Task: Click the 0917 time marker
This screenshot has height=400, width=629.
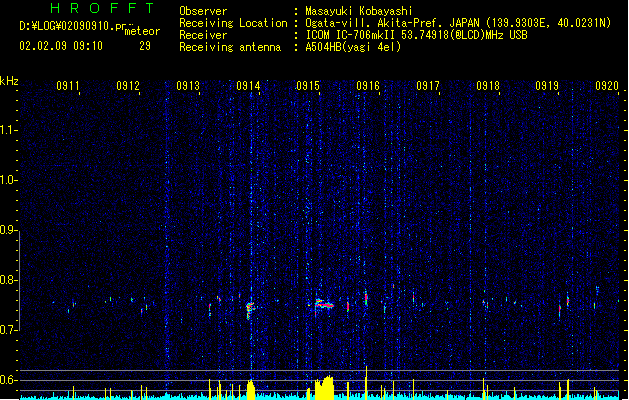Action: point(428,86)
